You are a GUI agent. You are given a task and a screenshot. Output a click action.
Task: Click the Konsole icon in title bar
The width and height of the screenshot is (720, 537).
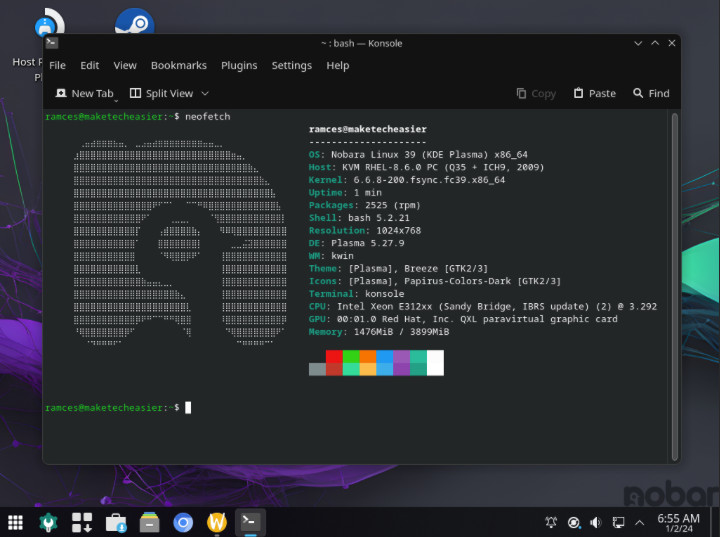pyautogui.click(x=52, y=43)
